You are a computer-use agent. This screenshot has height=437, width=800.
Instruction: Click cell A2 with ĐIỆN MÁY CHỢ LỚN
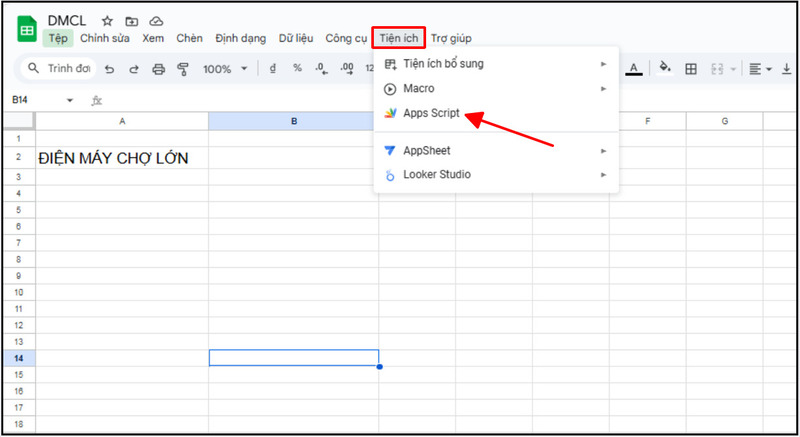tap(122, 158)
